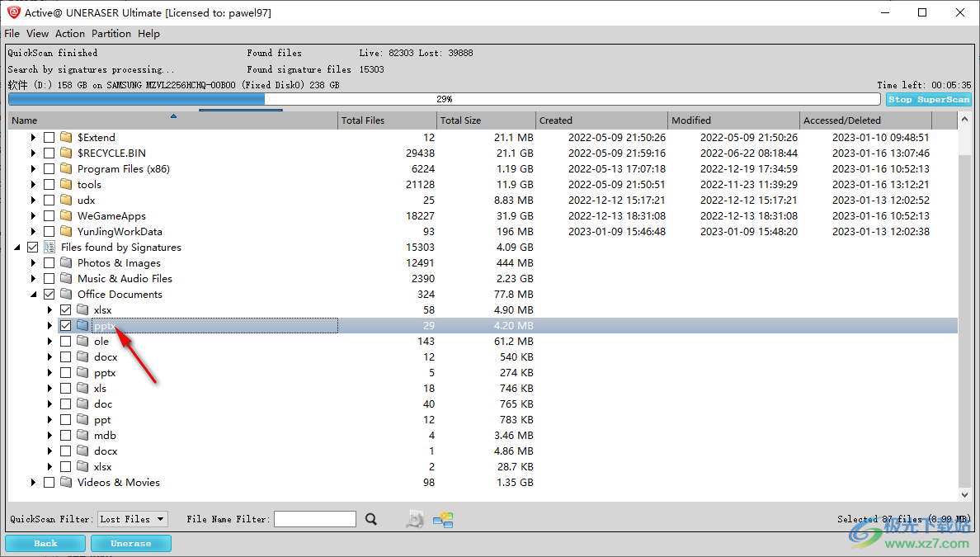Image resolution: width=980 pixels, height=557 pixels.
Task: Click the xls folder icon
Action: (82, 388)
